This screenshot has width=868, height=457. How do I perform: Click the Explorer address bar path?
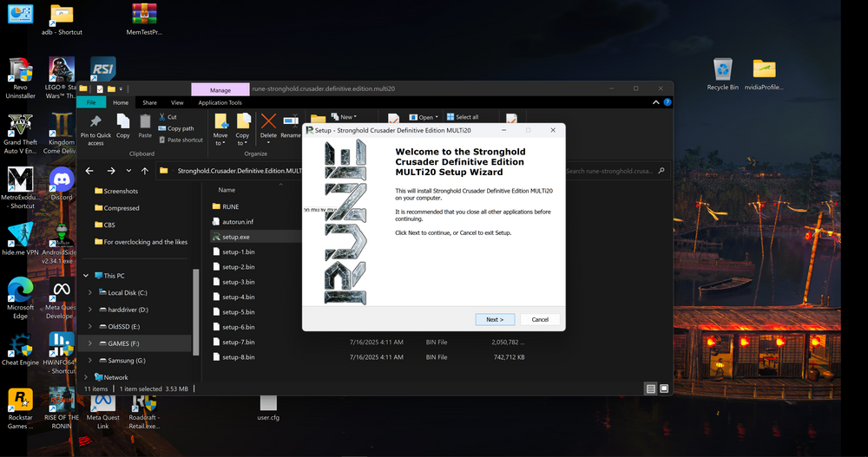[x=240, y=171]
